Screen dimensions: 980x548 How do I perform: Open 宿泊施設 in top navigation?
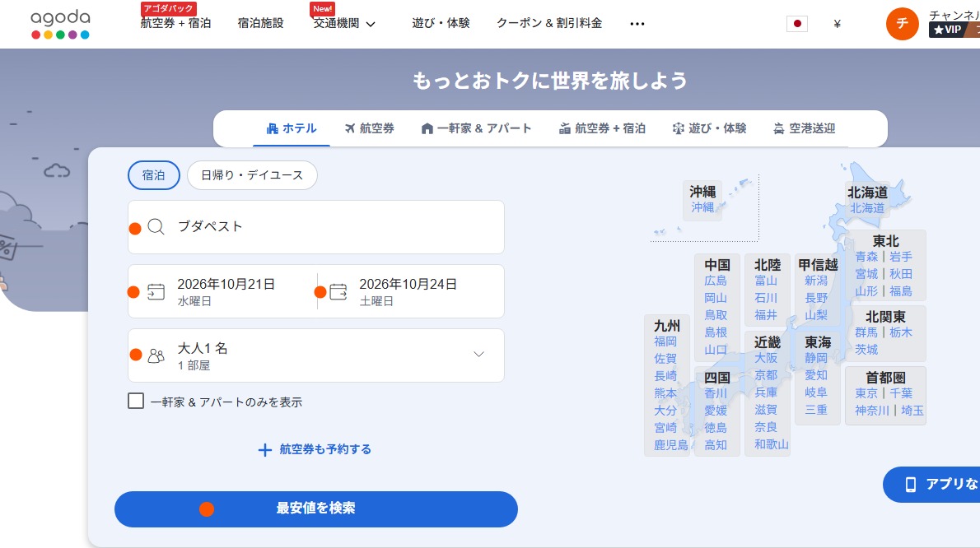[x=260, y=23]
